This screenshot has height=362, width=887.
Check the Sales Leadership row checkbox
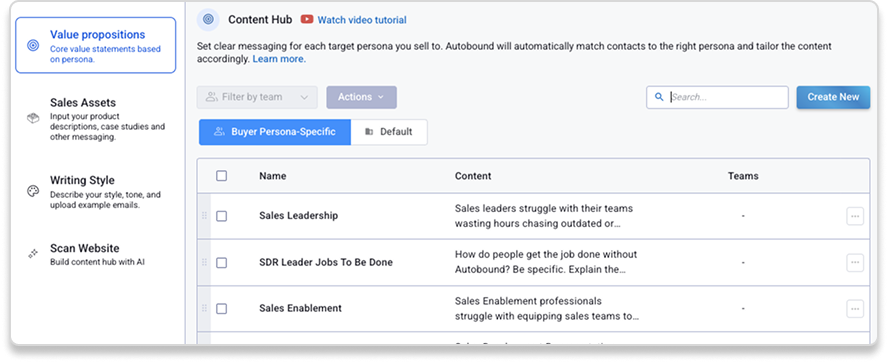point(222,216)
